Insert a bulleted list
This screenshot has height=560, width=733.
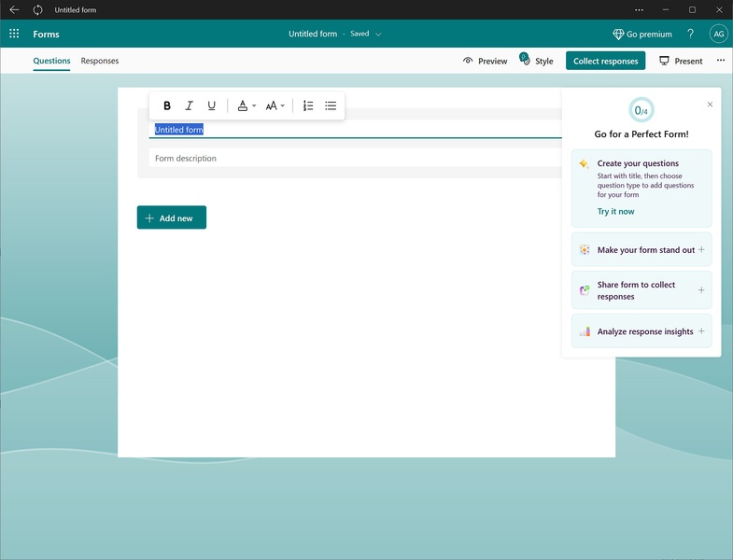[331, 106]
